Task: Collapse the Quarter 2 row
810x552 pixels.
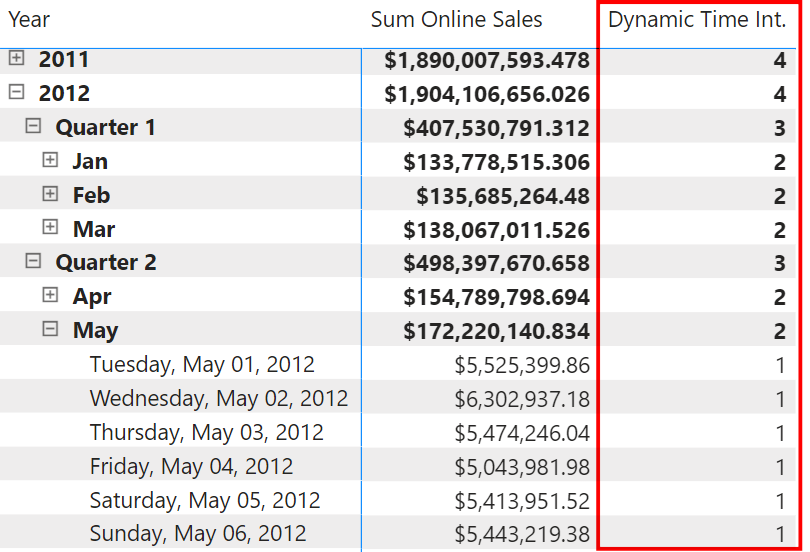Action: (33, 261)
